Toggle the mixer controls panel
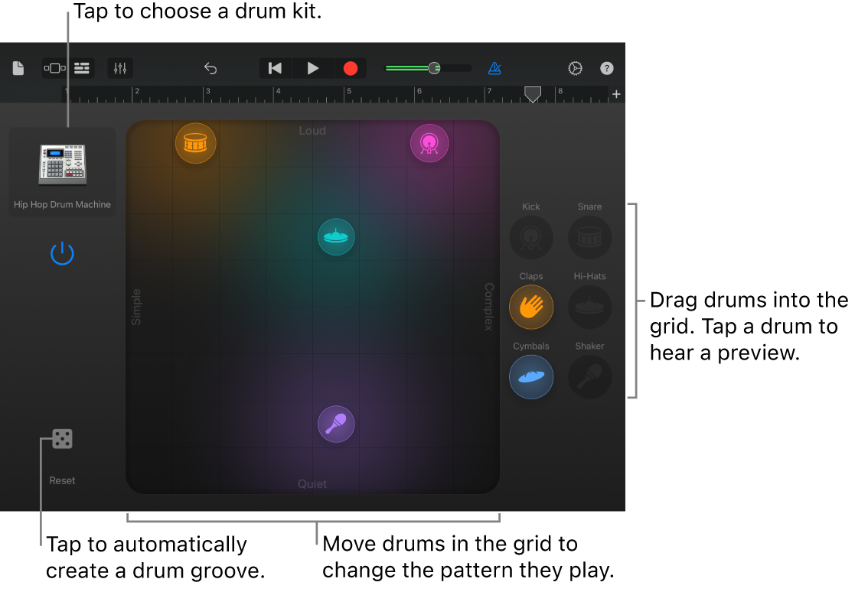 [120, 68]
